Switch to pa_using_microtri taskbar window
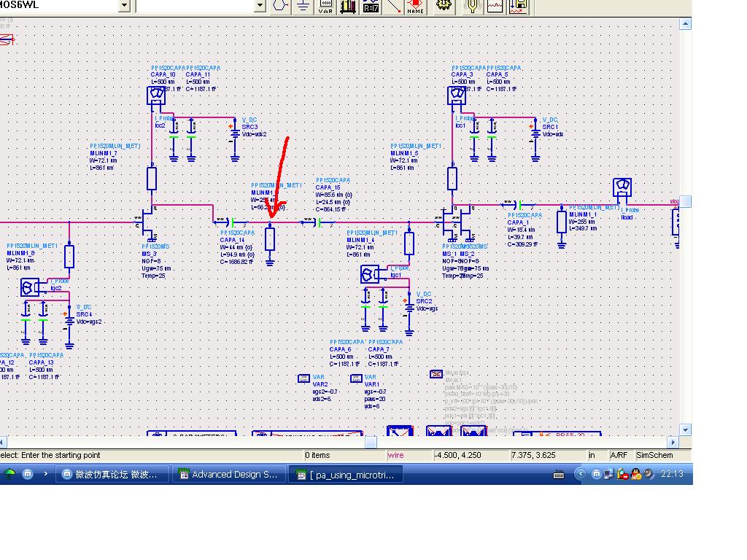This screenshot has width=747, height=560. coord(347,474)
